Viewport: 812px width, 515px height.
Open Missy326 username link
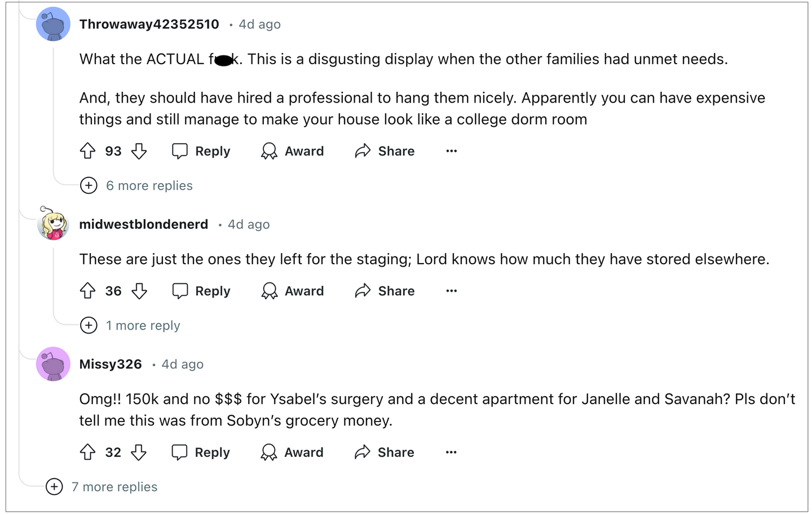pyautogui.click(x=111, y=364)
